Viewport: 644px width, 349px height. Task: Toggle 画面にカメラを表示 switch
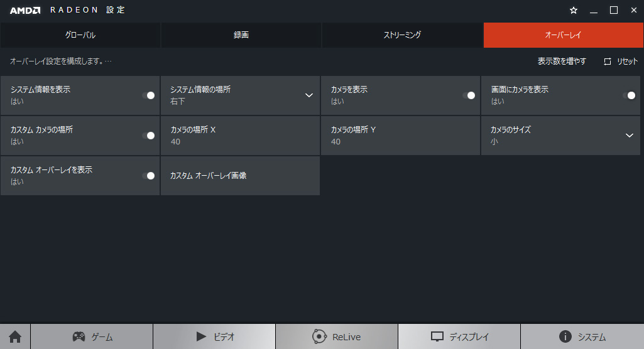pos(629,95)
